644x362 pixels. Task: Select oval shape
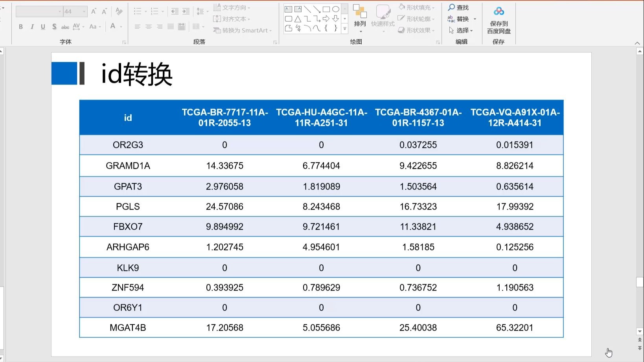coord(335,9)
